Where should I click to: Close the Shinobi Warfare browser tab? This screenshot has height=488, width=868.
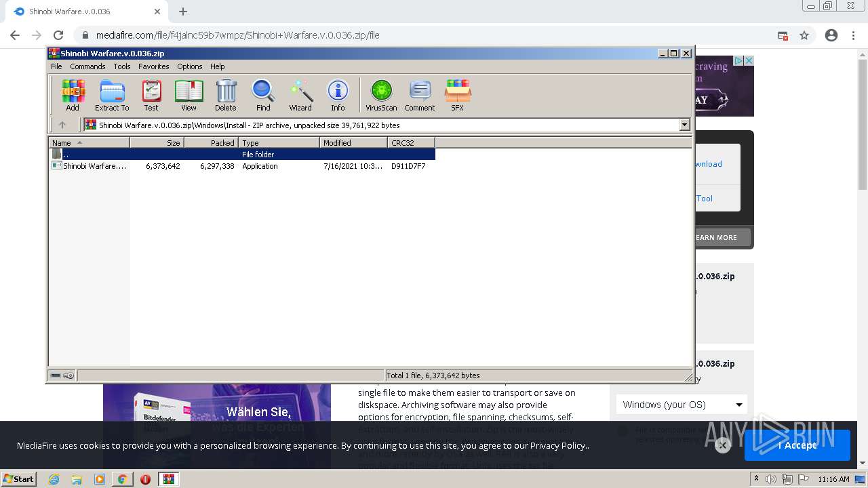[x=157, y=12]
